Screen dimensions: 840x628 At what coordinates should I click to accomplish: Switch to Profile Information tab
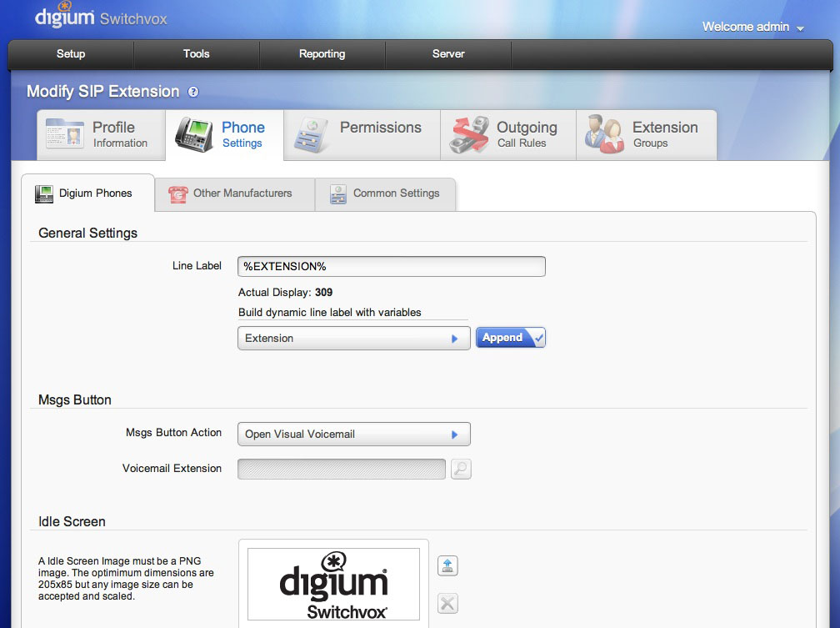102,134
